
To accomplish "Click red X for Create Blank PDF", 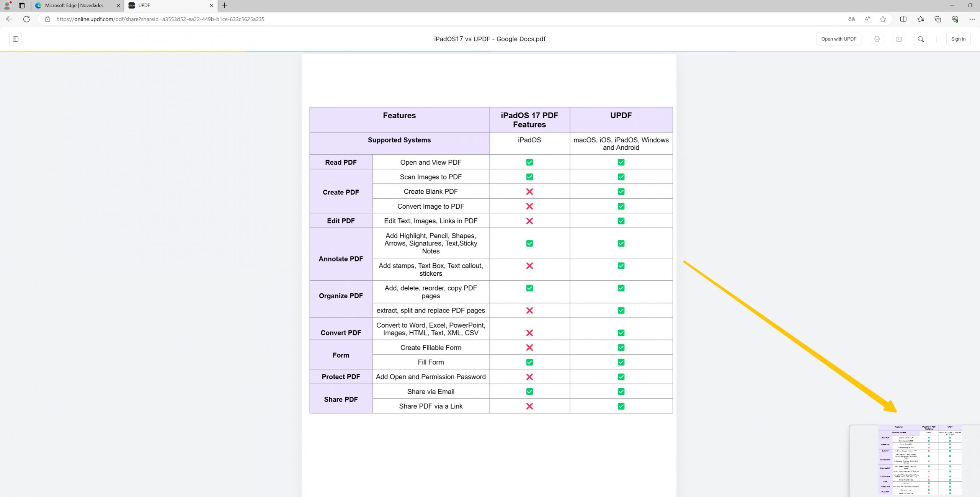I will pos(529,191).
